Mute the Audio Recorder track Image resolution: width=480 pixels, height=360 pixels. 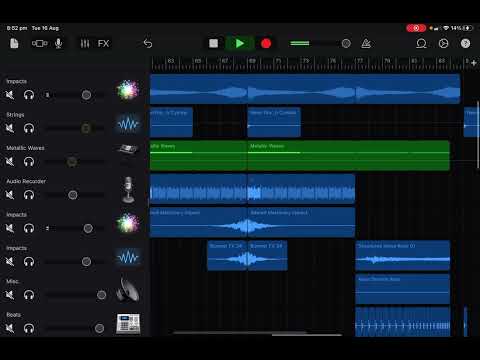coord(10,195)
